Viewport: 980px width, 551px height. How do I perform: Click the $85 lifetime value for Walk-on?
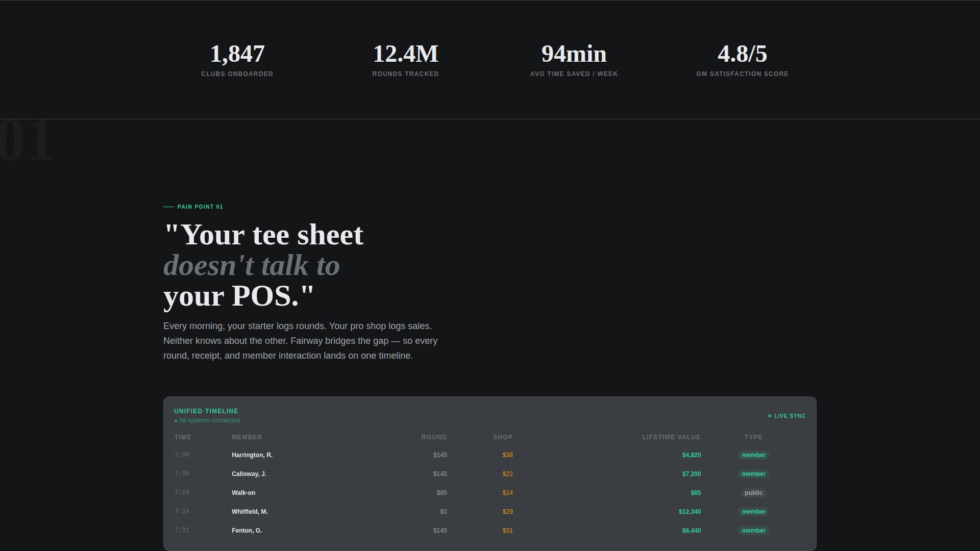click(x=696, y=493)
